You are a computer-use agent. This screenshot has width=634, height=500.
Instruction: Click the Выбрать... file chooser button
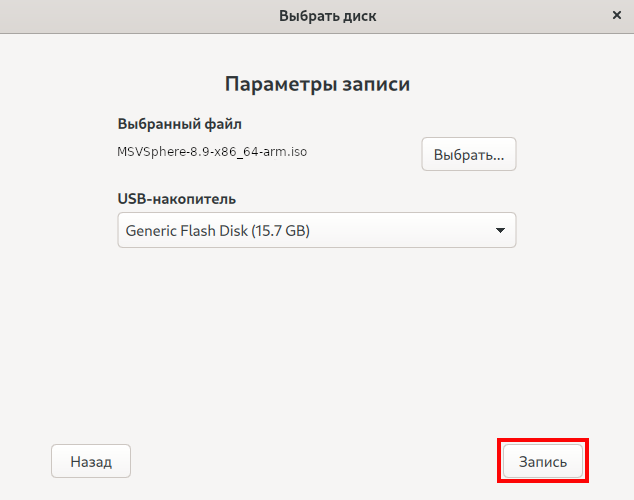[469, 154]
